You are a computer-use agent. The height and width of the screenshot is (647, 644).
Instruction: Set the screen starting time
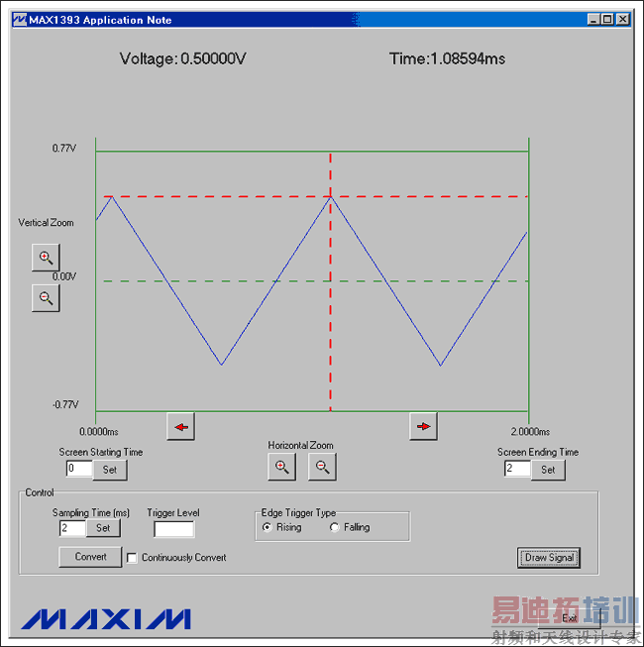[110, 470]
